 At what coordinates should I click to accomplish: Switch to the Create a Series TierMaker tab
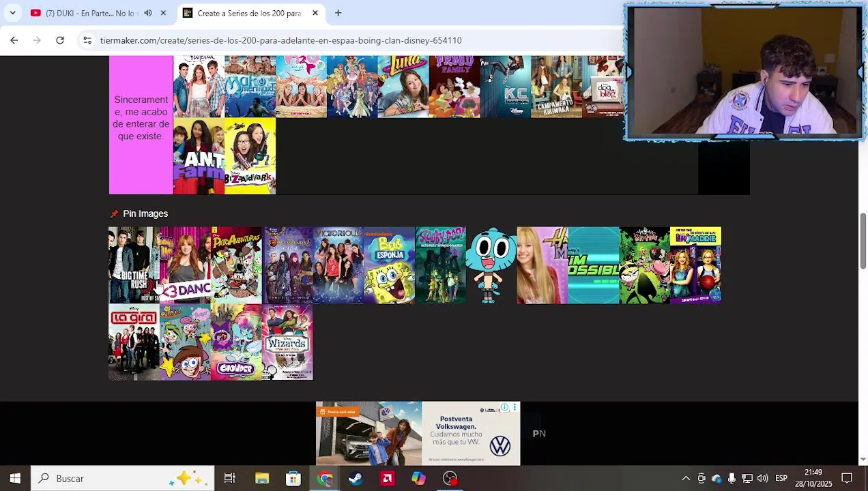point(251,13)
